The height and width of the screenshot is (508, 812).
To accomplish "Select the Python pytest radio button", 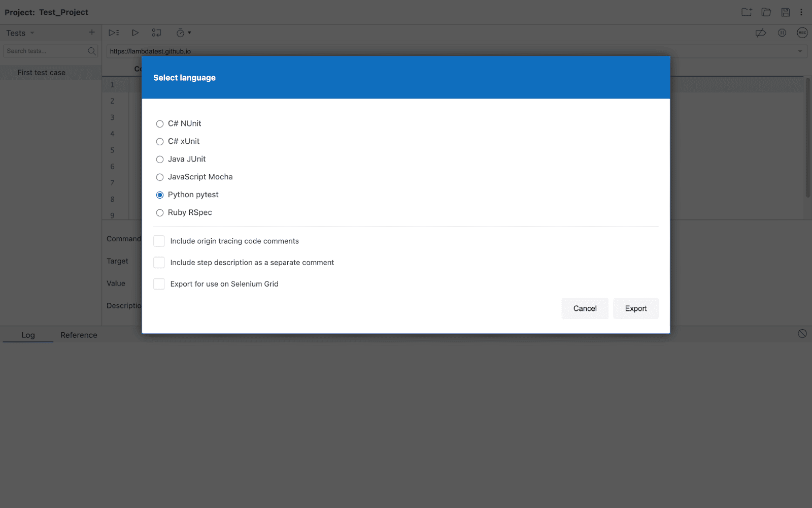I will (x=160, y=195).
